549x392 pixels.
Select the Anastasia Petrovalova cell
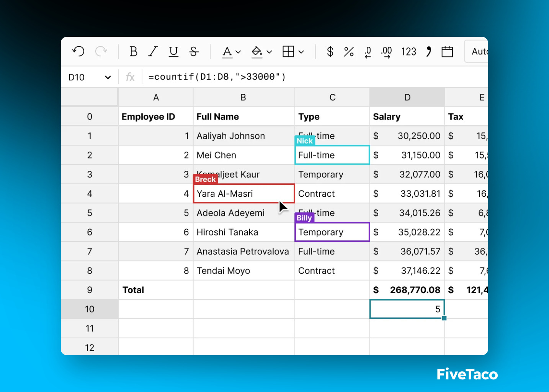click(x=244, y=251)
